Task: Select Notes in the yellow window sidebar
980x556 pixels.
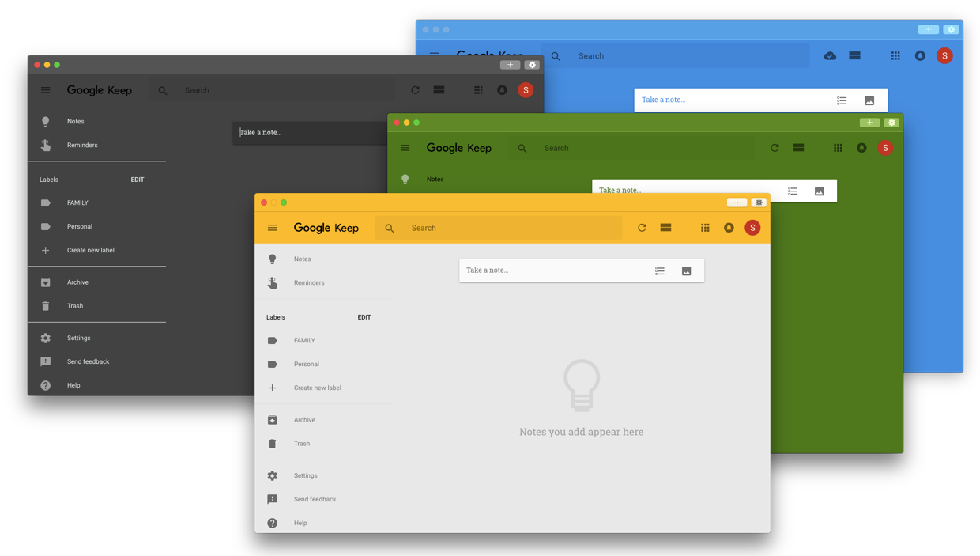Action: tap(302, 259)
